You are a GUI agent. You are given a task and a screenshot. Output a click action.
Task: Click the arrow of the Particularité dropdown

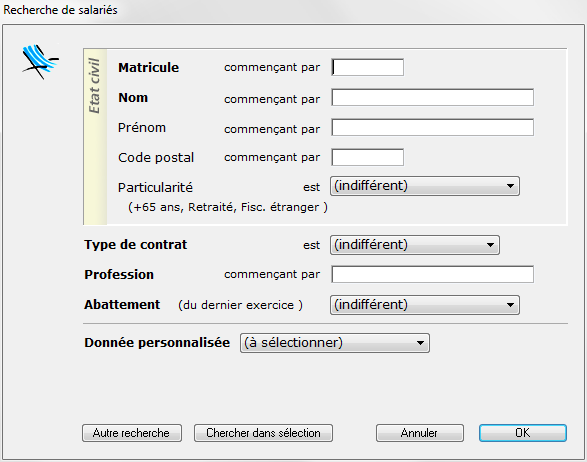point(510,186)
